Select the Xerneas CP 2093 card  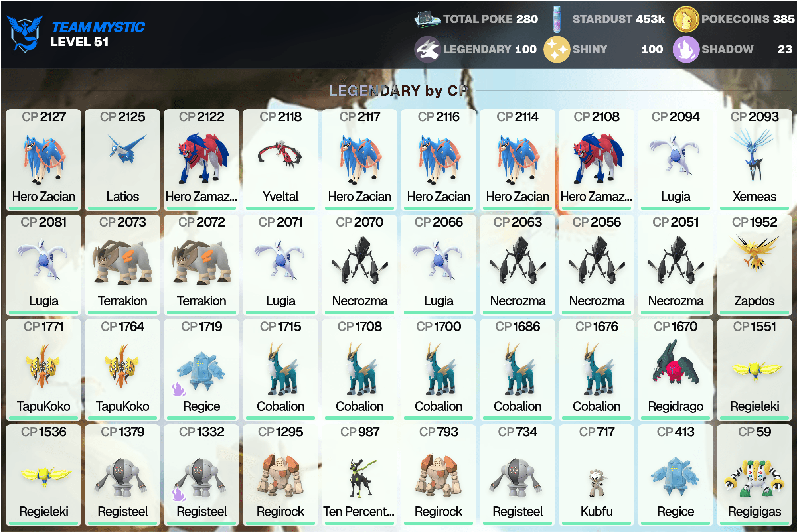click(755, 160)
